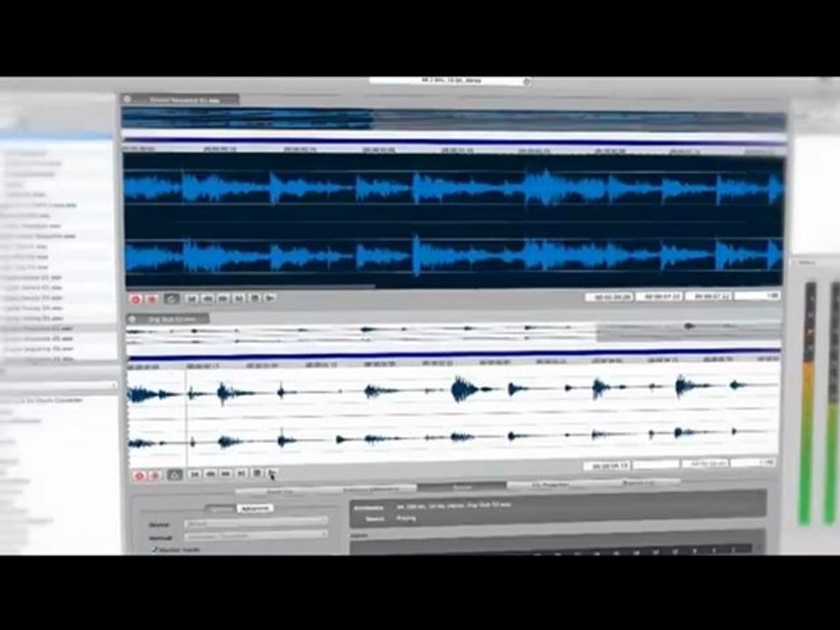Viewport: 840px width, 630px height.
Task: Rewind in the upper blue waveform editor
Action: pyautogui.click(x=207, y=298)
